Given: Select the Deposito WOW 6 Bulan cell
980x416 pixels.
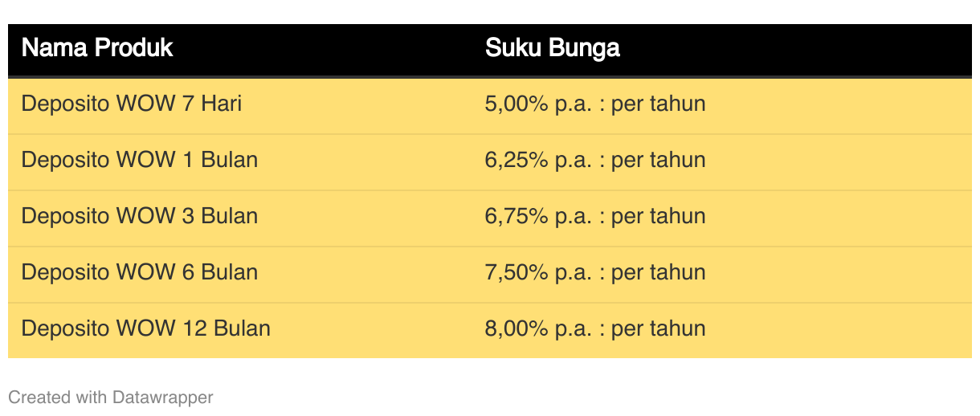Looking at the screenshot, I should [140, 272].
